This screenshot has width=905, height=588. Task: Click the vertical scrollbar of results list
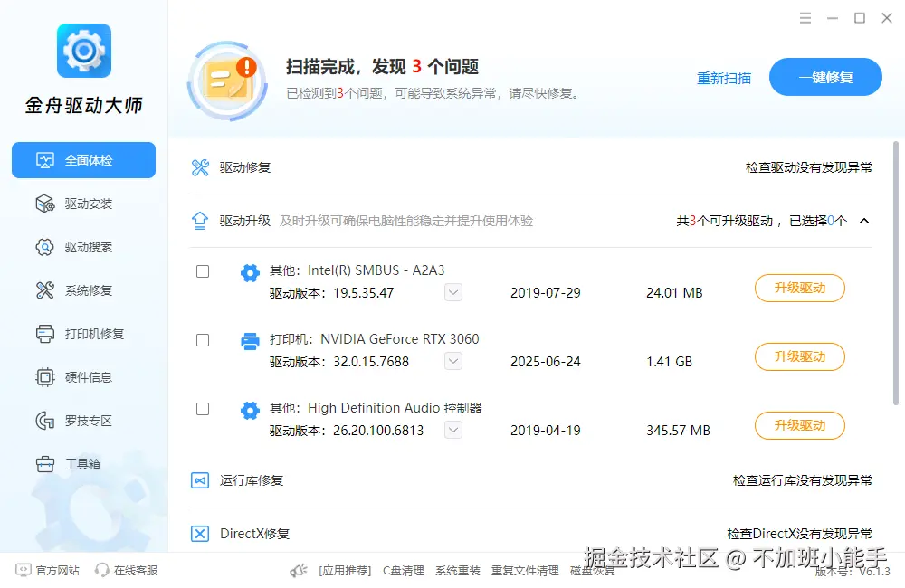coord(895,274)
